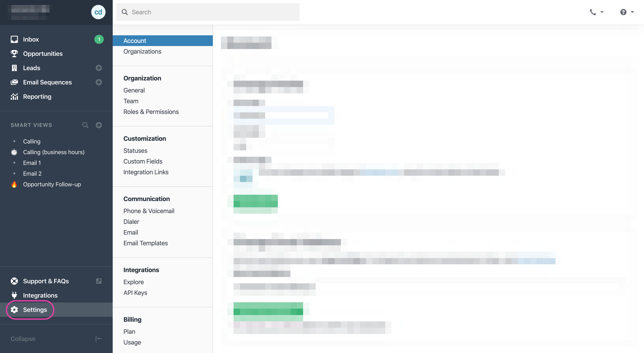Go to Custom Fields settings
Screen dimensions: 644x353
click(143, 161)
